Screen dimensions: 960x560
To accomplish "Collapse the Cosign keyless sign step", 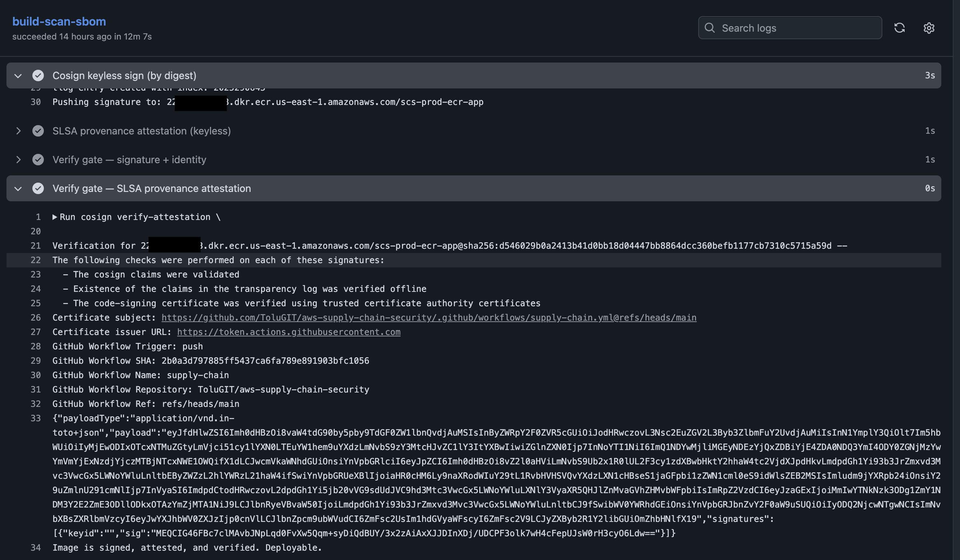I will 18,75.
